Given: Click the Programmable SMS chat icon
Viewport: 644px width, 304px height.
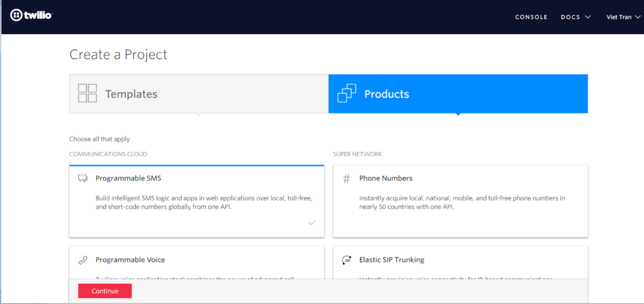Looking at the screenshot, I should pyautogui.click(x=83, y=178).
